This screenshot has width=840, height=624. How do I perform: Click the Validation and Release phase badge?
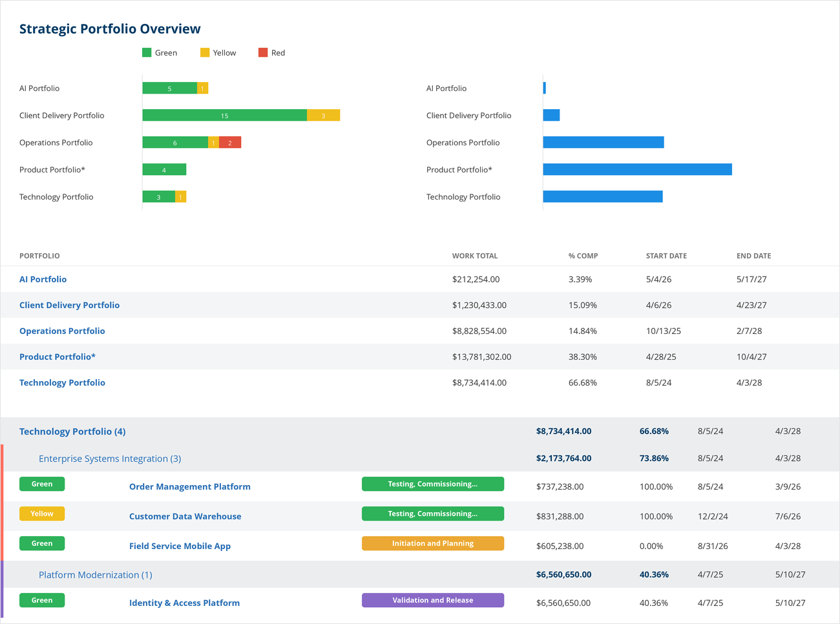tap(433, 600)
